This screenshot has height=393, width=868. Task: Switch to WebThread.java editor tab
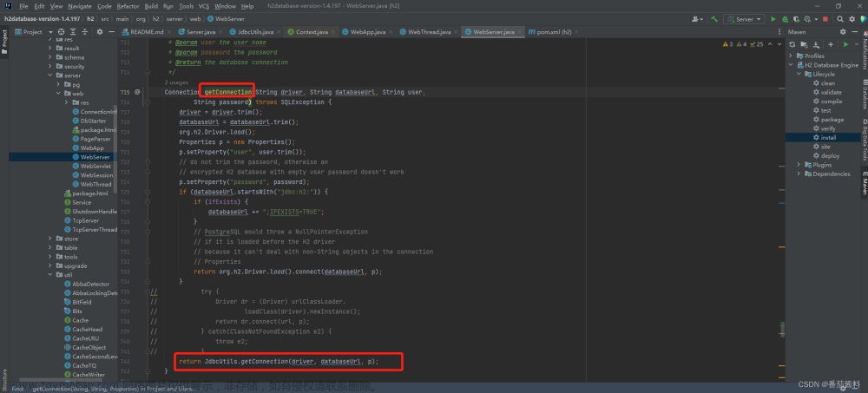429,31
